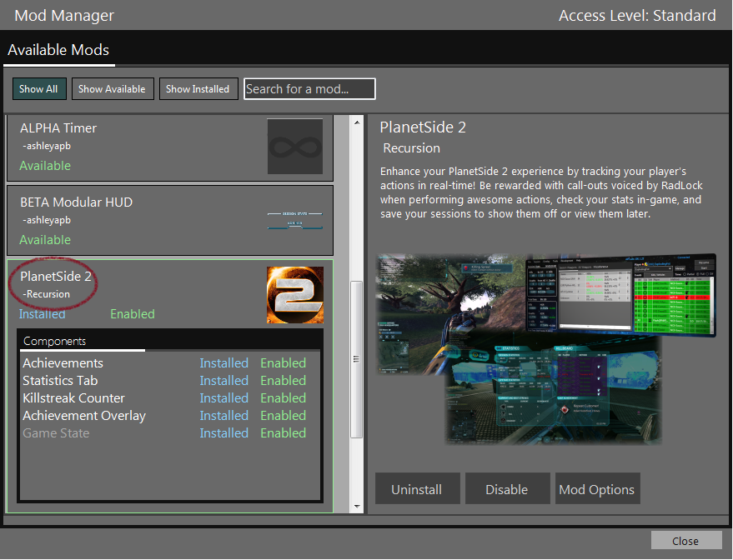Click the ALPHA Timer infinity icon
This screenshot has width=733, height=560.
pos(294,147)
